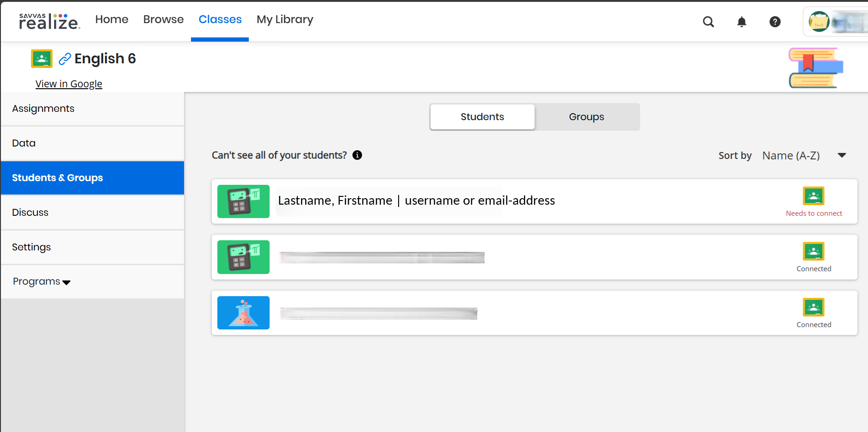The image size is (868, 432).
Task: Click the Connected label in the flask student row
Action: point(813,325)
